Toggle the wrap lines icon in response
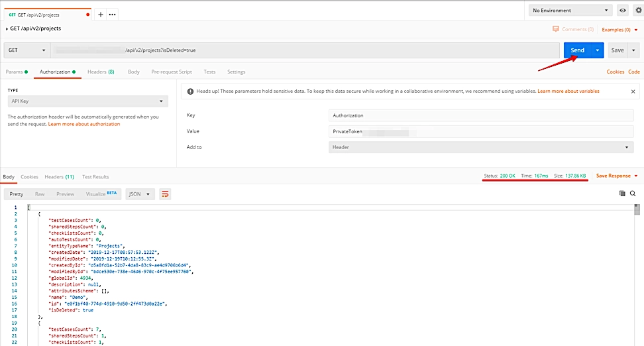Image resolution: width=644 pixels, height=346 pixels. point(165,194)
